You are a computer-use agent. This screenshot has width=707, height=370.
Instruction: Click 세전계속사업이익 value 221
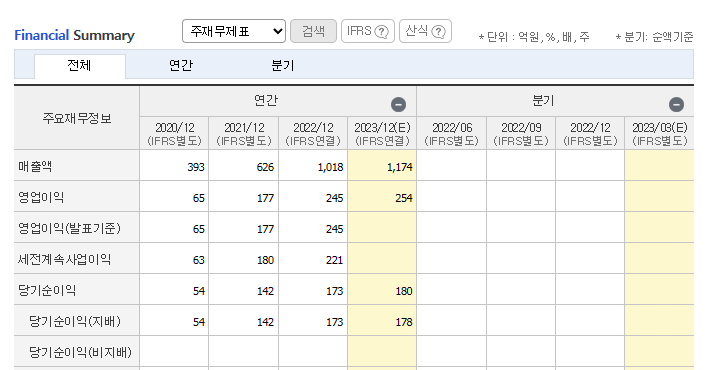click(x=334, y=260)
